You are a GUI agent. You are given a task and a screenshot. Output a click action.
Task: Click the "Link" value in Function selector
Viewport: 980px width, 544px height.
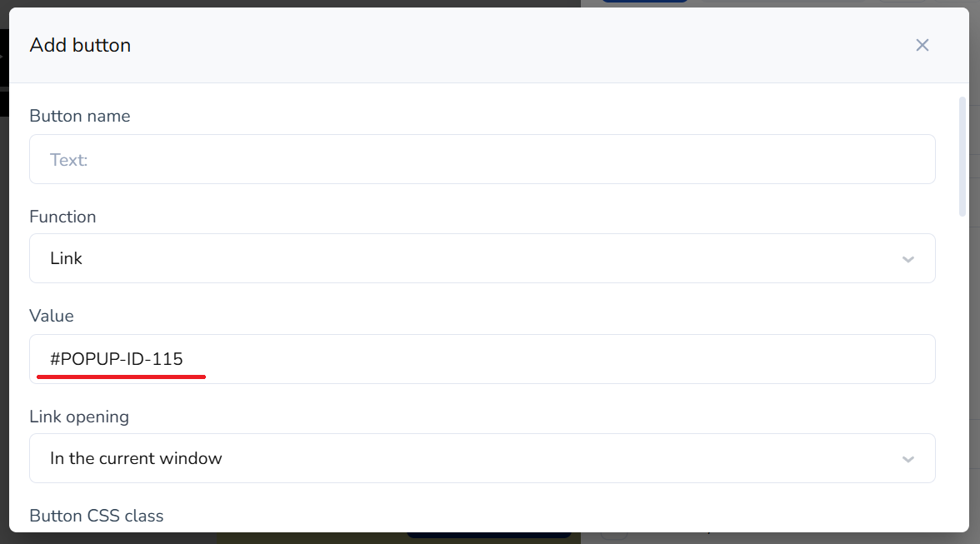[66, 258]
